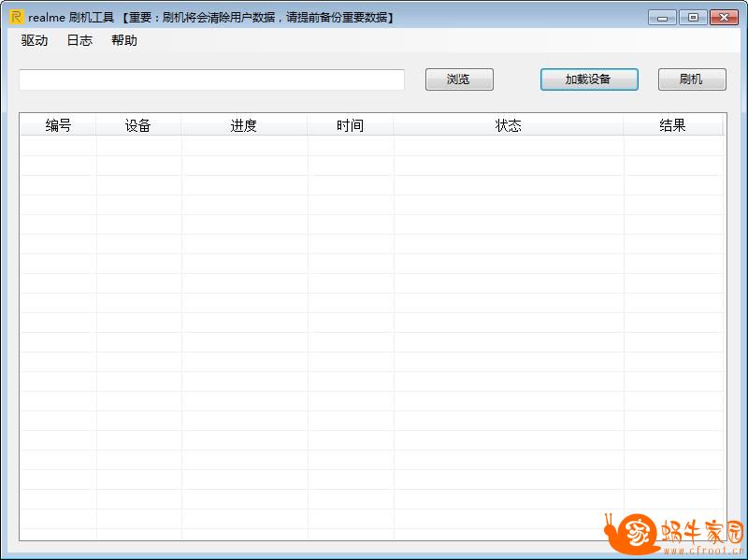Close the realme 刷机工具 window

click(724, 18)
